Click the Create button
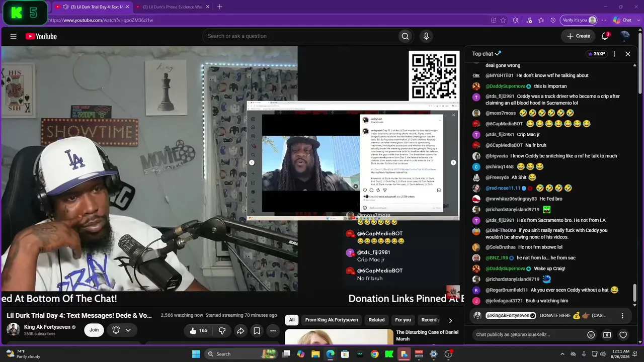Viewport: 644px width, 362px height. [x=578, y=36]
